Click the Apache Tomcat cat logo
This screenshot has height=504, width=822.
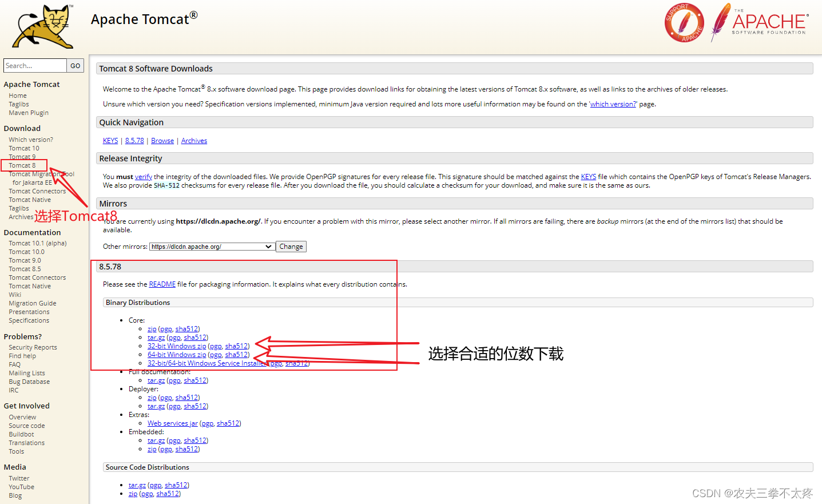coord(43,27)
